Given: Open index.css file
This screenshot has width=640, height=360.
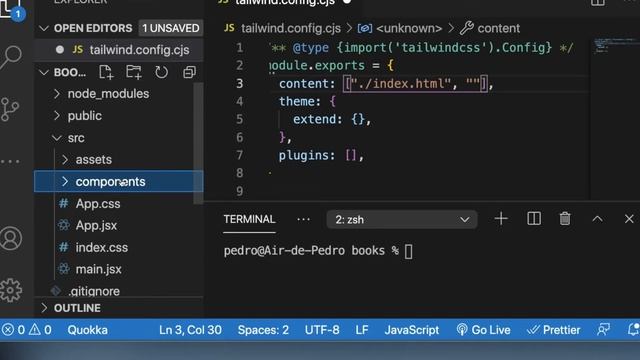Looking at the screenshot, I should [x=102, y=248].
